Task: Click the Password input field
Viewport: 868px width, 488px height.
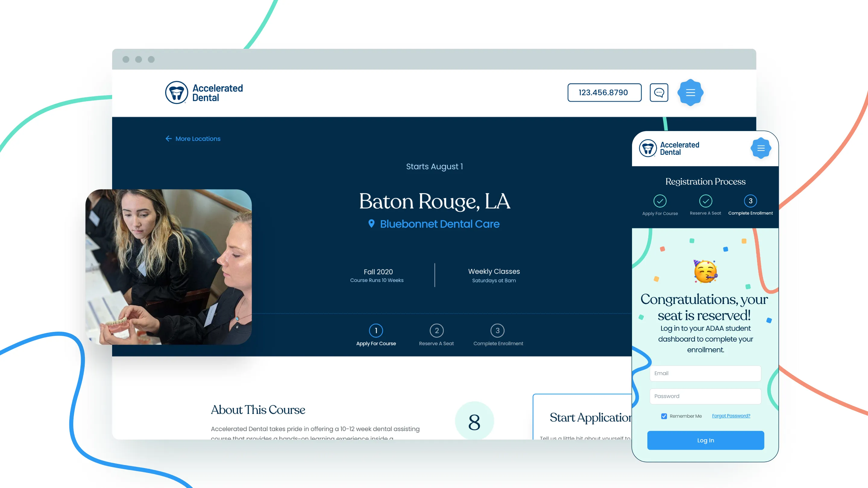Action: tap(705, 396)
